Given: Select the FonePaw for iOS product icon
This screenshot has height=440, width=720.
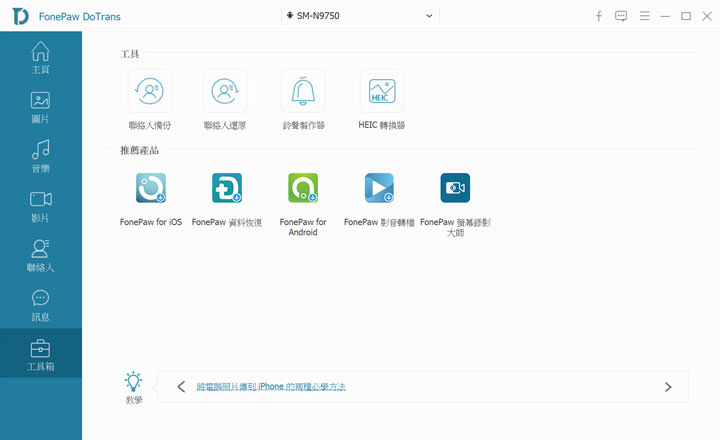Looking at the screenshot, I should coord(151,187).
